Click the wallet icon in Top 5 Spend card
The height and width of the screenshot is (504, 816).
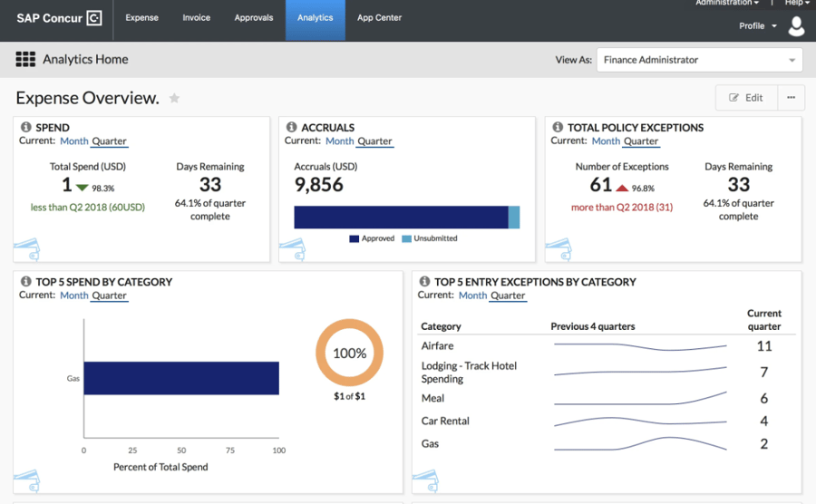(x=27, y=481)
